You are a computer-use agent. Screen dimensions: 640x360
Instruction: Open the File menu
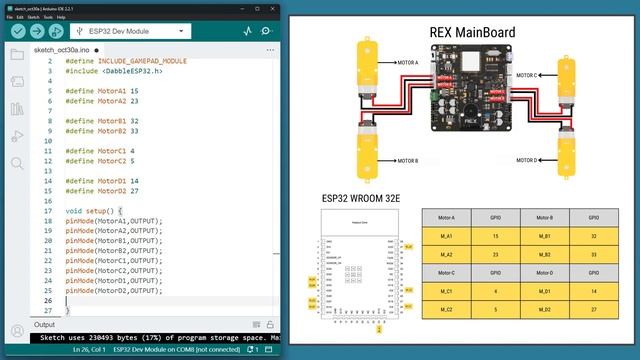[x=9, y=17]
